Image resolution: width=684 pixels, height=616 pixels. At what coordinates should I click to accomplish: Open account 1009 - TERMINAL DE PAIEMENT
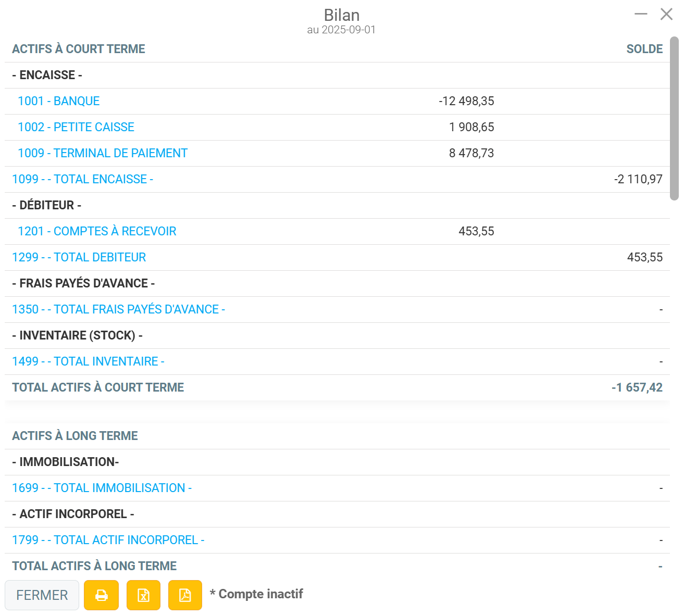click(x=103, y=153)
